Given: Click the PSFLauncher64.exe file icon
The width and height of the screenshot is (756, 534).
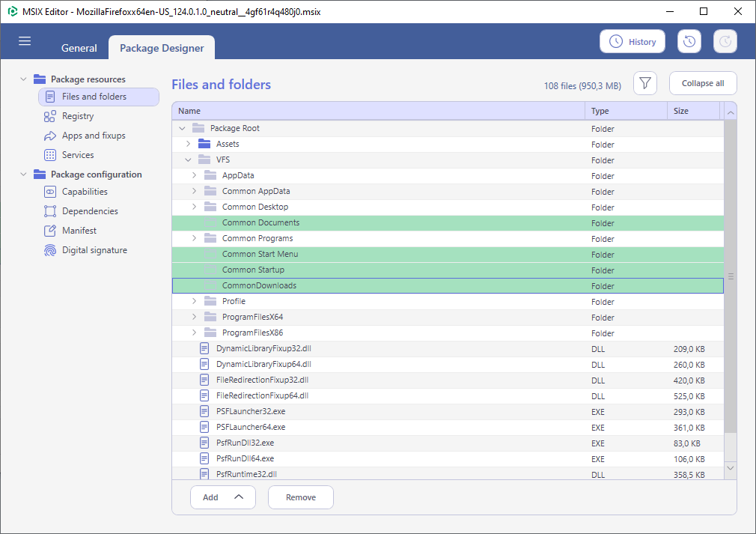Looking at the screenshot, I should click(x=204, y=427).
